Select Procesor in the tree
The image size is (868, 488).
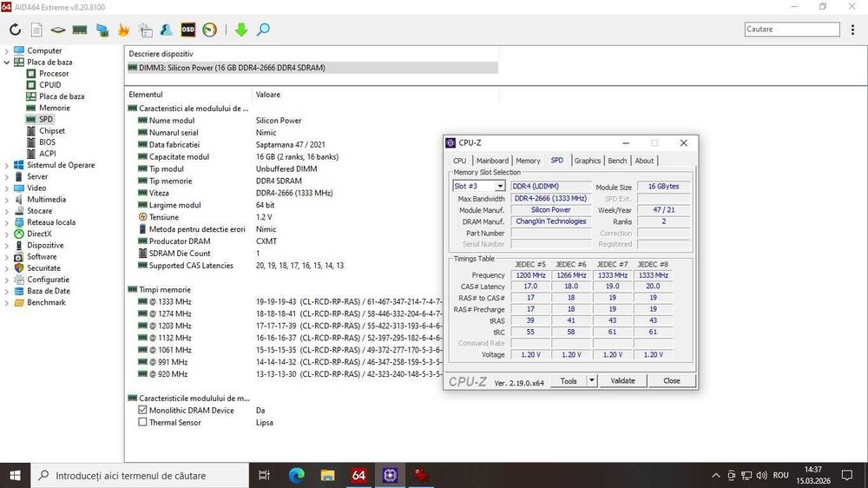click(54, 73)
